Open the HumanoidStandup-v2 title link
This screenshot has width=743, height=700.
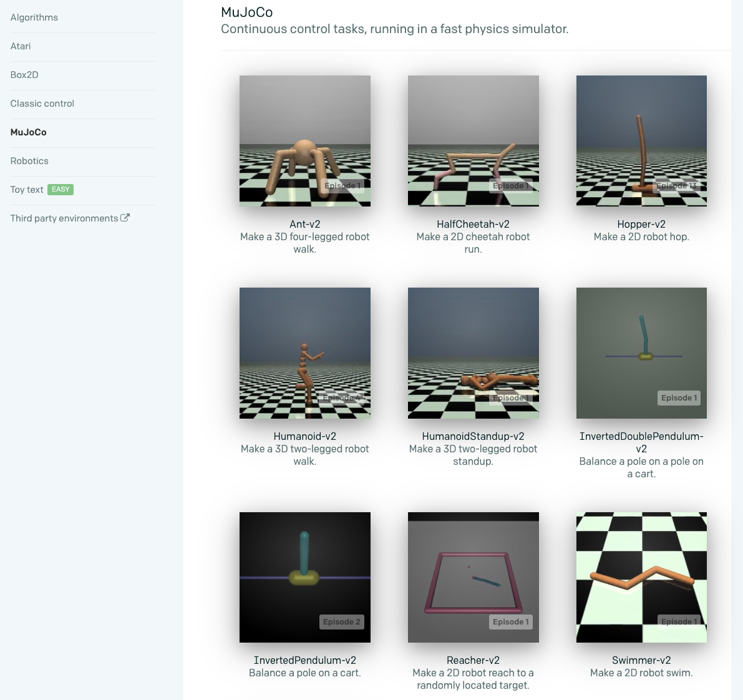[473, 437]
